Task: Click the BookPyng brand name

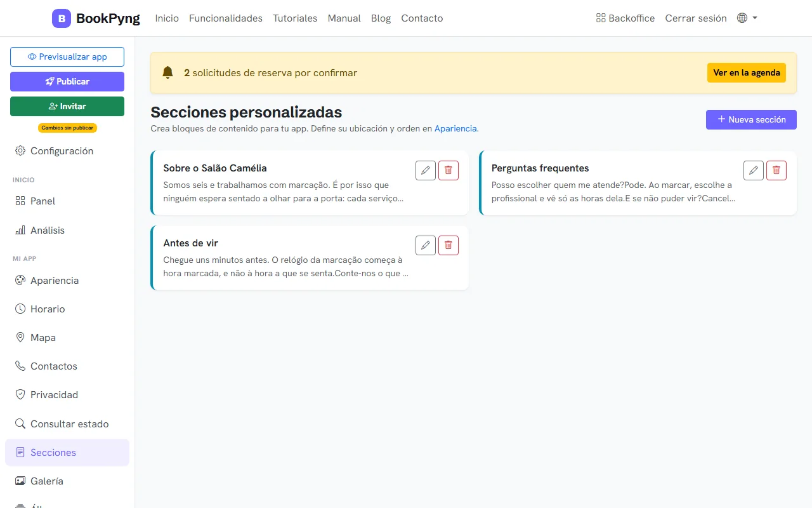Action: (108, 18)
